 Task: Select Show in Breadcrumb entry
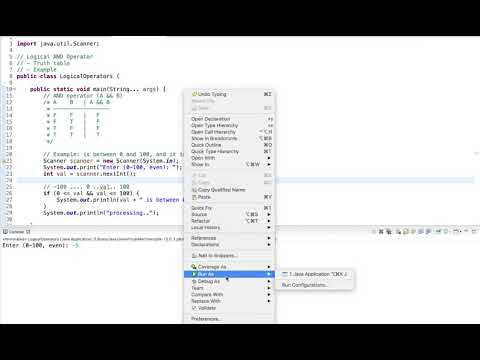230,138
